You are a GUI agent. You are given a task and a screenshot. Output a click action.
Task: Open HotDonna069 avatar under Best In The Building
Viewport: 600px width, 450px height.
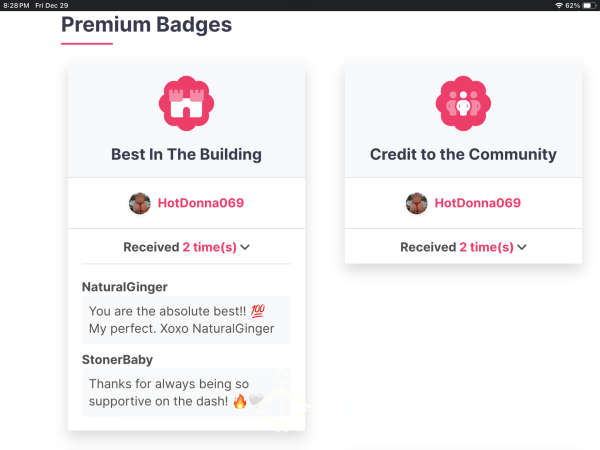click(x=140, y=203)
